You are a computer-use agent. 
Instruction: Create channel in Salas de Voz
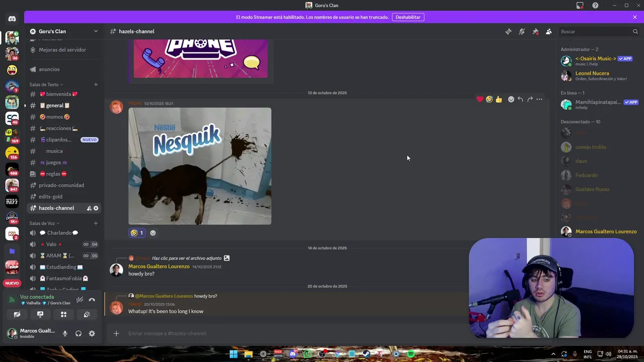point(96,223)
